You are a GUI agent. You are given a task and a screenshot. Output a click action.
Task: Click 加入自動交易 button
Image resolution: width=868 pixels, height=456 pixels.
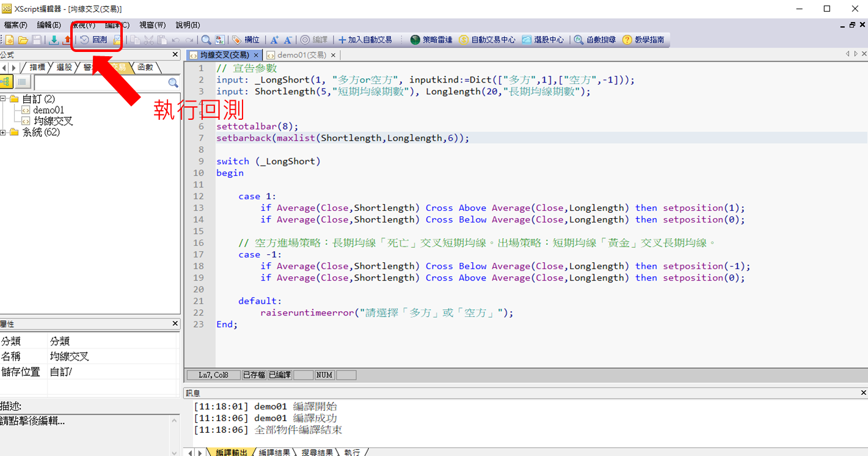tap(365, 40)
